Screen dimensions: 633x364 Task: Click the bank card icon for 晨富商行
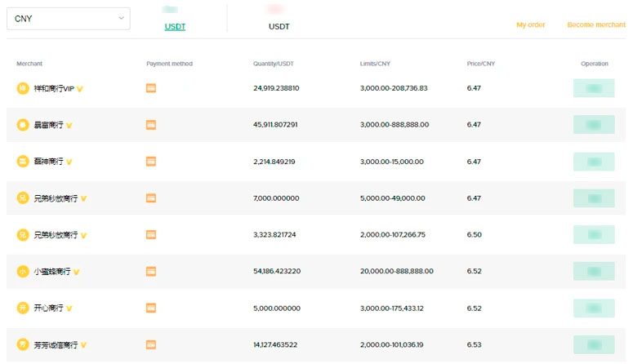point(151,125)
